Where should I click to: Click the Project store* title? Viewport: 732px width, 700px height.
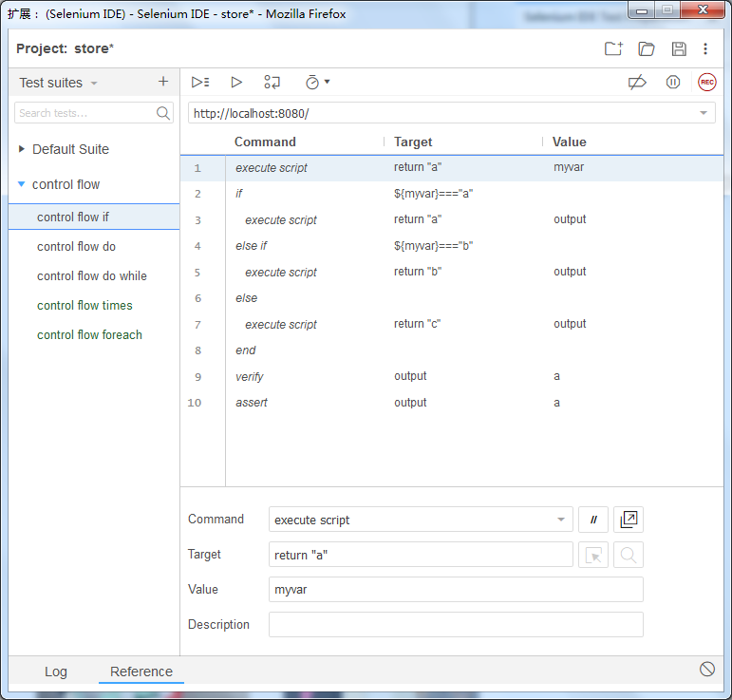click(65, 48)
